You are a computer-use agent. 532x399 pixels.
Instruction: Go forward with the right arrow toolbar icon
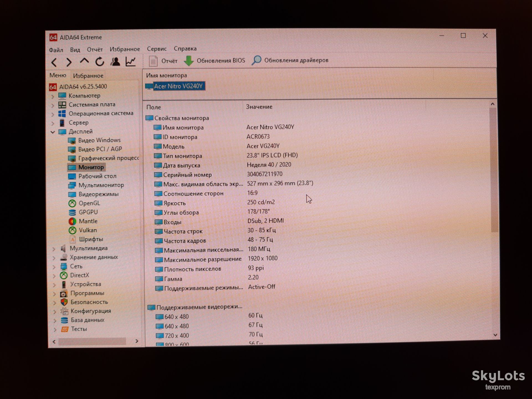click(x=69, y=62)
